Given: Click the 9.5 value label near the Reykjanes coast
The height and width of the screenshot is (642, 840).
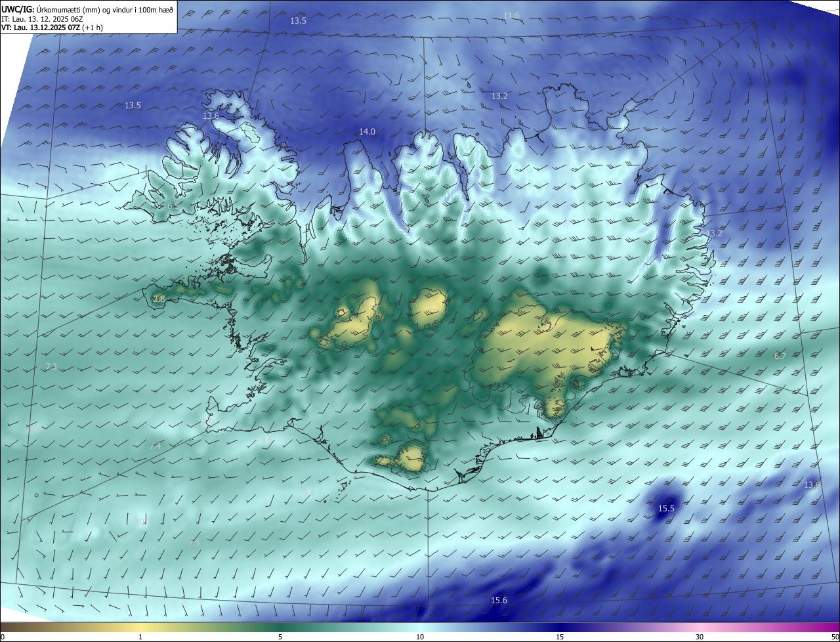Looking at the screenshot, I should [266, 440].
